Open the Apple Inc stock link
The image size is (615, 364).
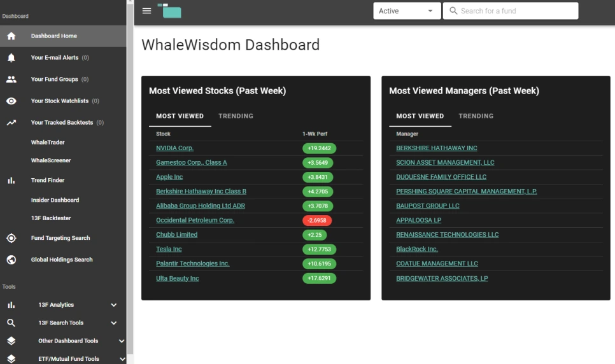(x=169, y=177)
